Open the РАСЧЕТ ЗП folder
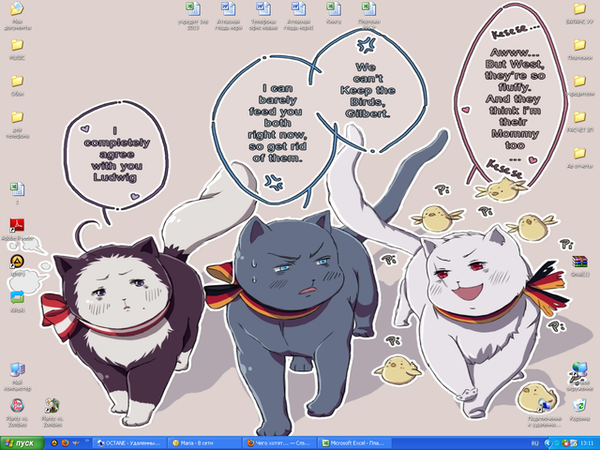 579,117
